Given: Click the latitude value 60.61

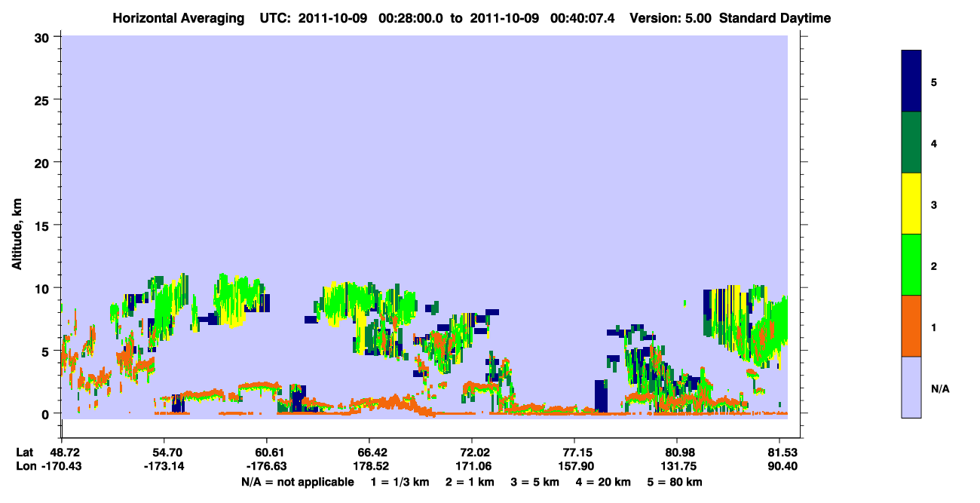Looking at the screenshot, I should (x=266, y=452).
